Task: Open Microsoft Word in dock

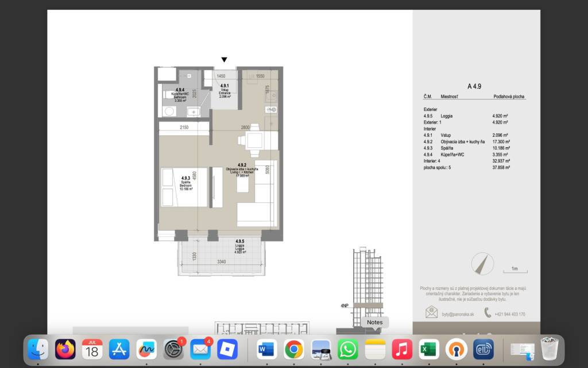Action: point(266,349)
